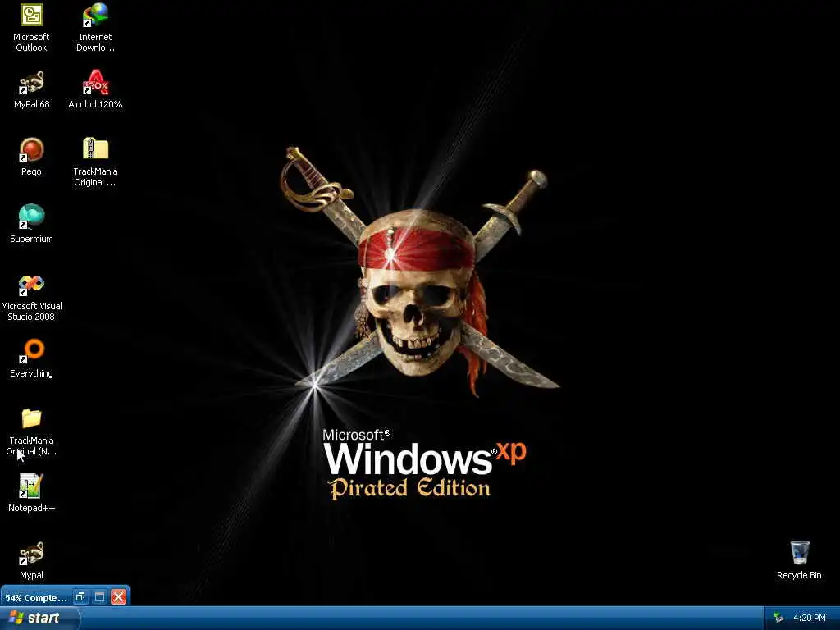Select the Internet Download Manager shortcut
This screenshot has width=840, height=630.
[95, 16]
